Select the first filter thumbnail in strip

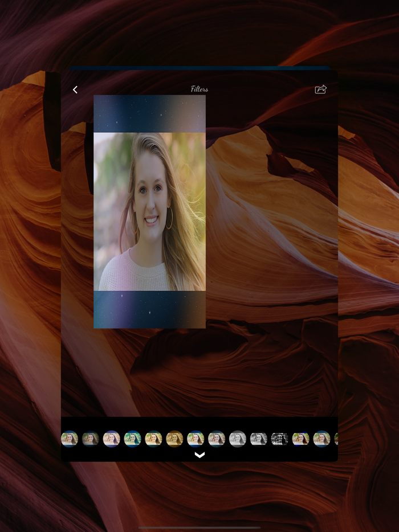tap(70, 439)
